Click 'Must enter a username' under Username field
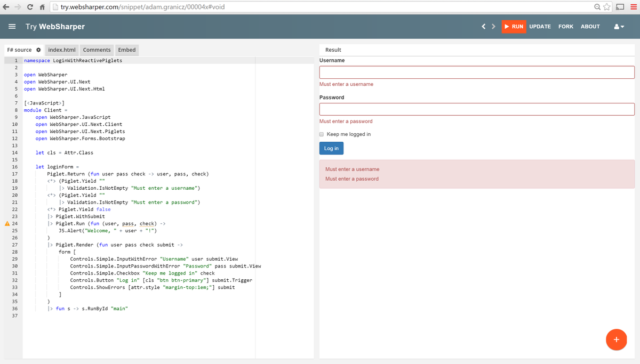 click(346, 84)
